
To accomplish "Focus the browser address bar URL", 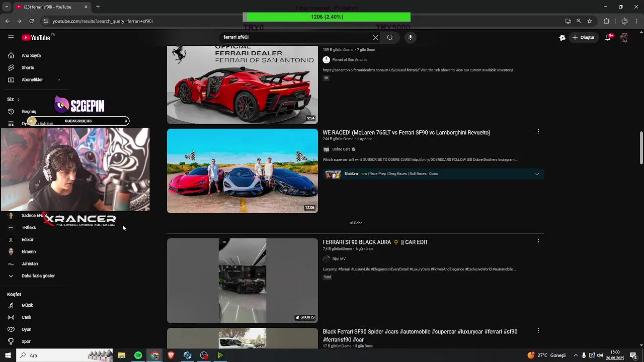I will (x=103, y=21).
